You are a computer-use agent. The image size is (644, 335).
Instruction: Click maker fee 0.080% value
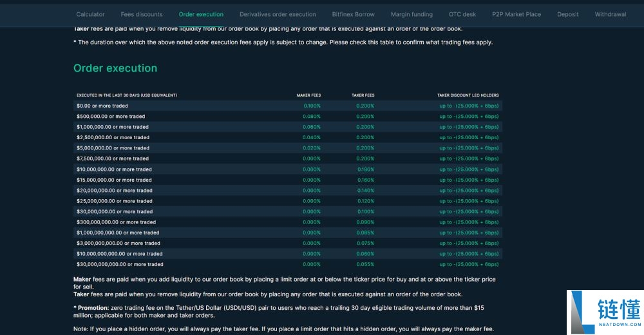pyautogui.click(x=312, y=117)
